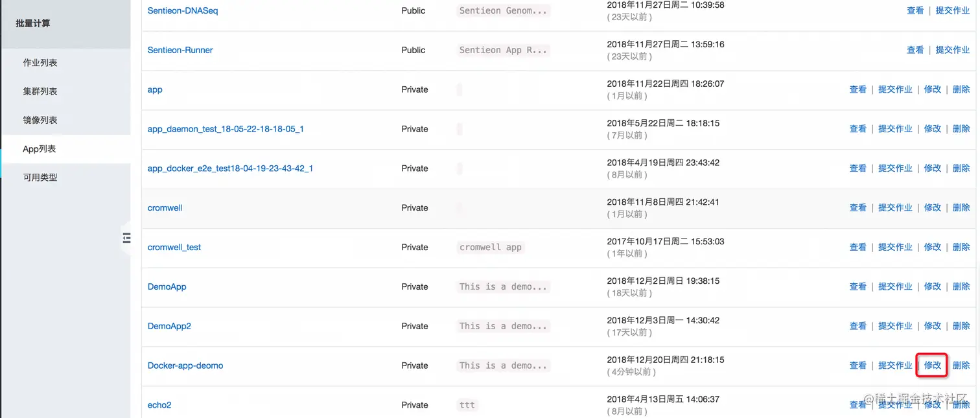Click 提交作业 in the DemoApp row
The height and width of the screenshot is (418, 980).
coord(895,286)
